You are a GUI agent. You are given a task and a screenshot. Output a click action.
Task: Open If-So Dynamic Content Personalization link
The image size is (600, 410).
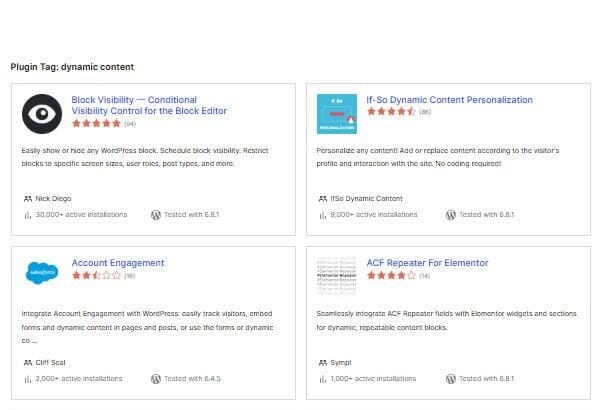pyautogui.click(x=449, y=100)
